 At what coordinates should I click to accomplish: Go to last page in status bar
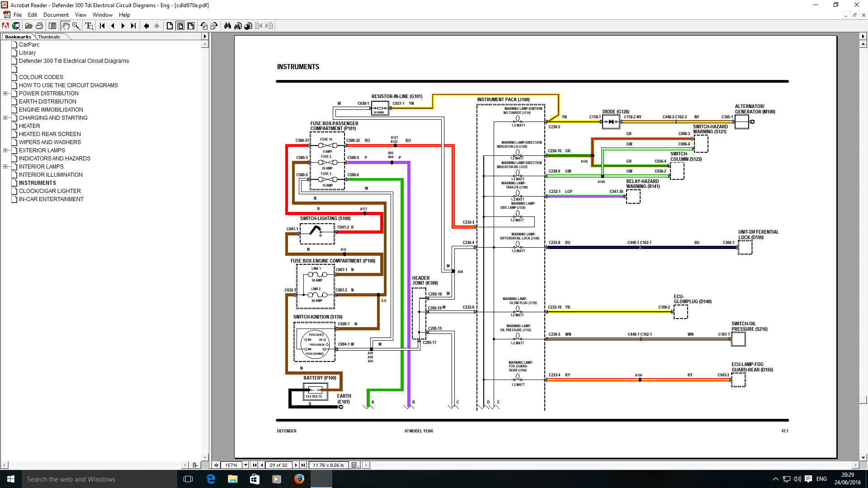pos(303,465)
